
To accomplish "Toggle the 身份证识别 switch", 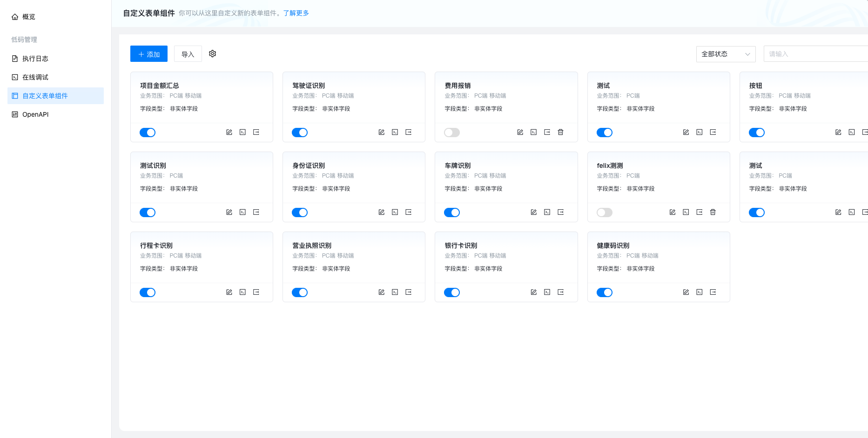I will tap(300, 212).
